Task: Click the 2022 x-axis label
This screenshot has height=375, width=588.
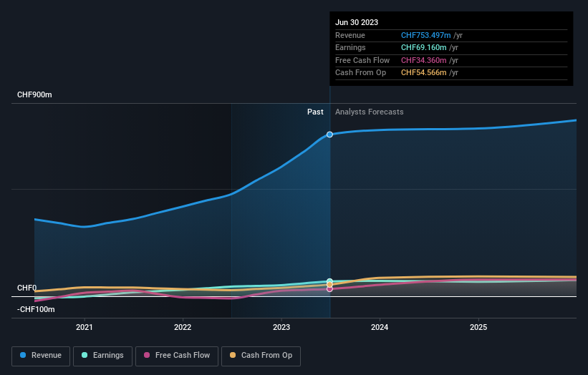Action: click(183, 327)
